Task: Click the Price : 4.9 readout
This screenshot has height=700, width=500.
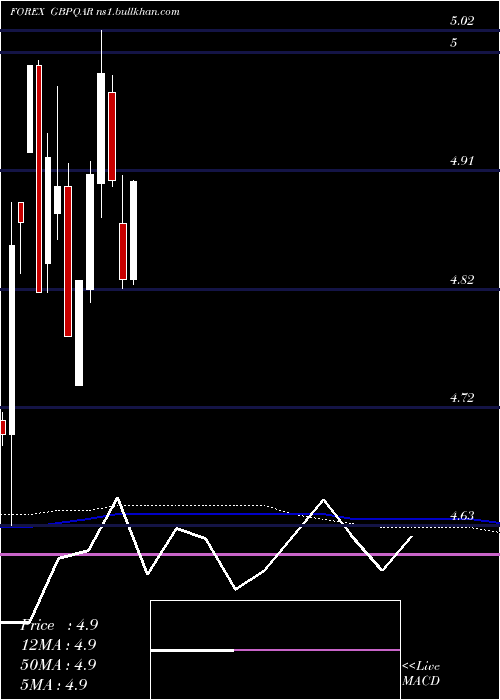Action: pyautogui.click(x=59, y=625)
